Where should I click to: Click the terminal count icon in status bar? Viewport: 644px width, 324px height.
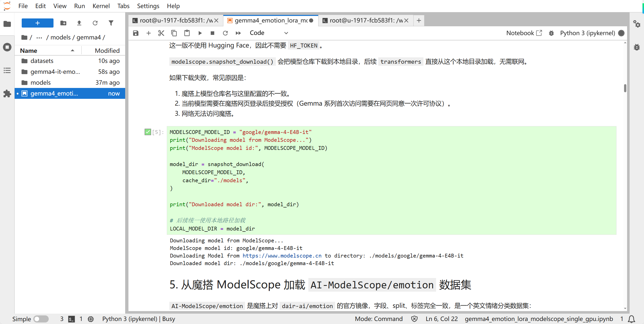tap(72, 319)
